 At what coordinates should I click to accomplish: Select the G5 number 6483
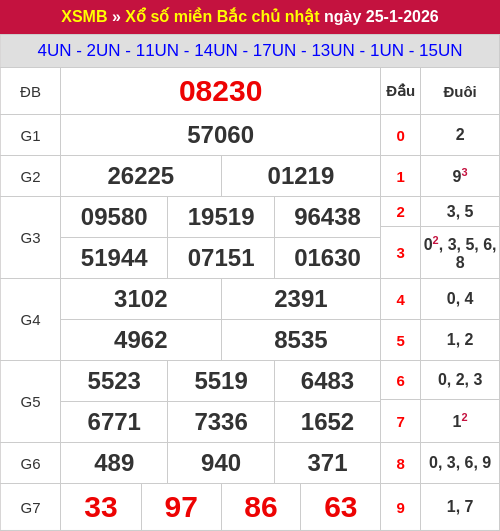328,381
